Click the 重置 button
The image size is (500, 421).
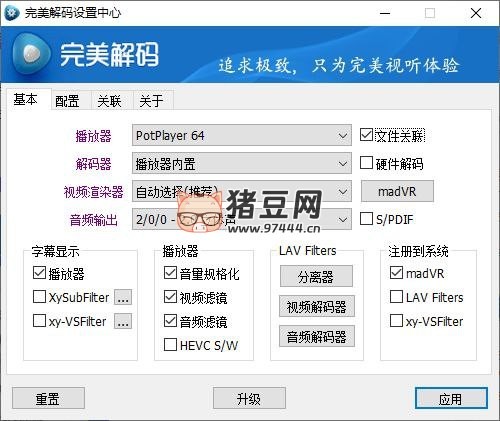[48, 398]
